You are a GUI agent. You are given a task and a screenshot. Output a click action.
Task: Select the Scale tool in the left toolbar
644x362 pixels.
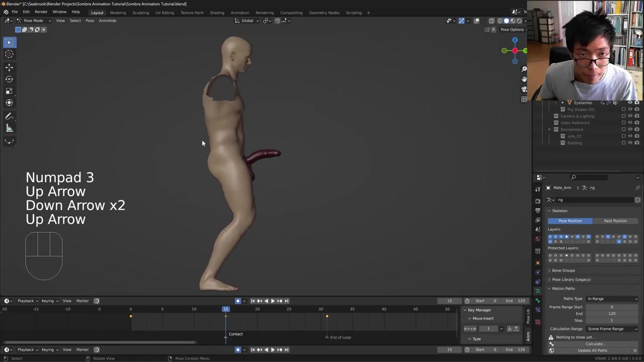pos(9,91)
